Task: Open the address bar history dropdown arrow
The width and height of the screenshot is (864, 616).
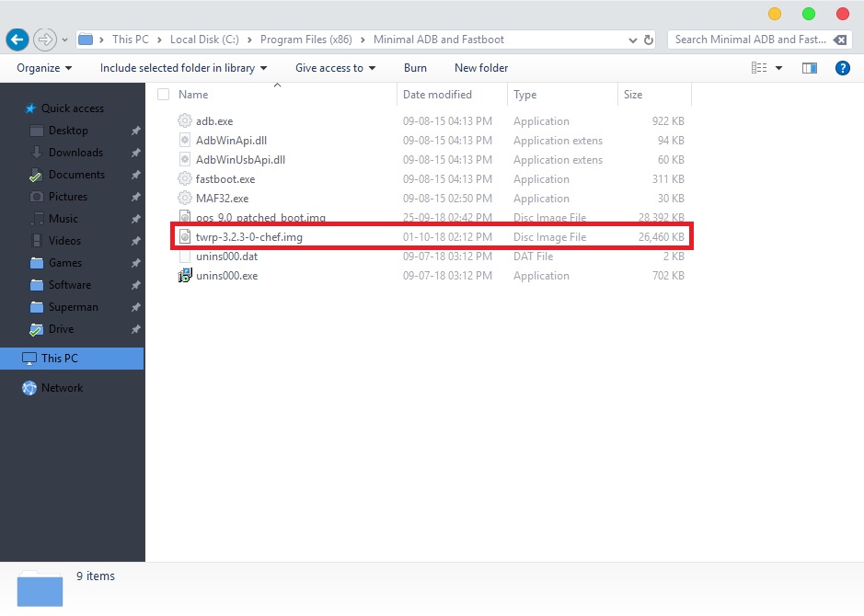Action: point(633,40)
